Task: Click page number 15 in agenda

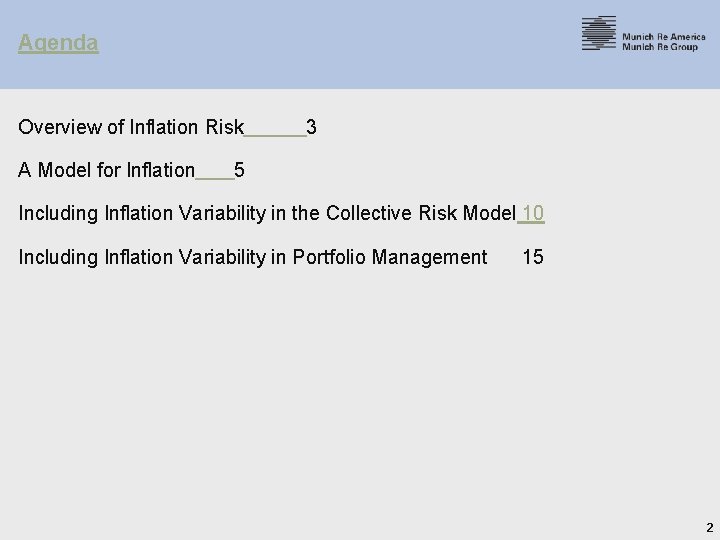Action: click(x=533, y=257)
